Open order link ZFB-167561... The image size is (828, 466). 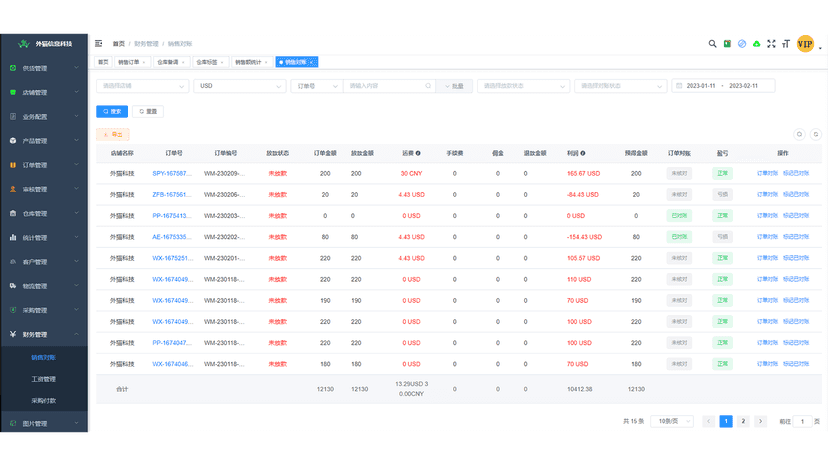click(172, 194)
